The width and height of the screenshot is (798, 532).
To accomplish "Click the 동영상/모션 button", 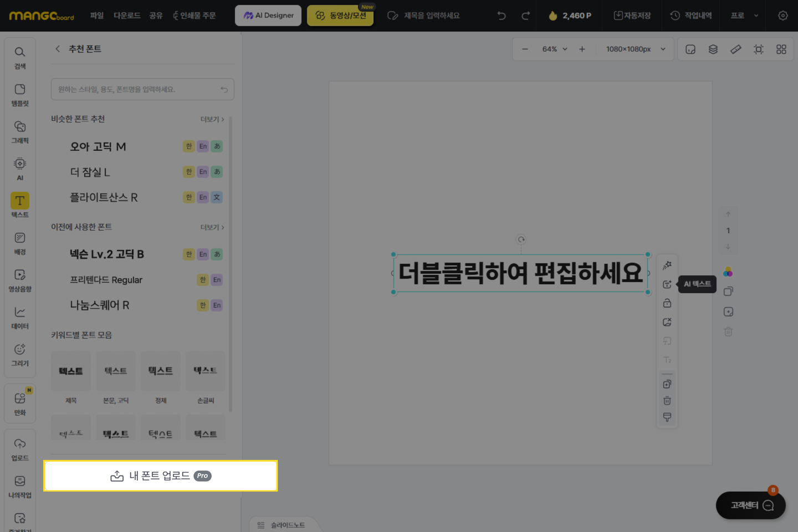I will tap(340, 16).
